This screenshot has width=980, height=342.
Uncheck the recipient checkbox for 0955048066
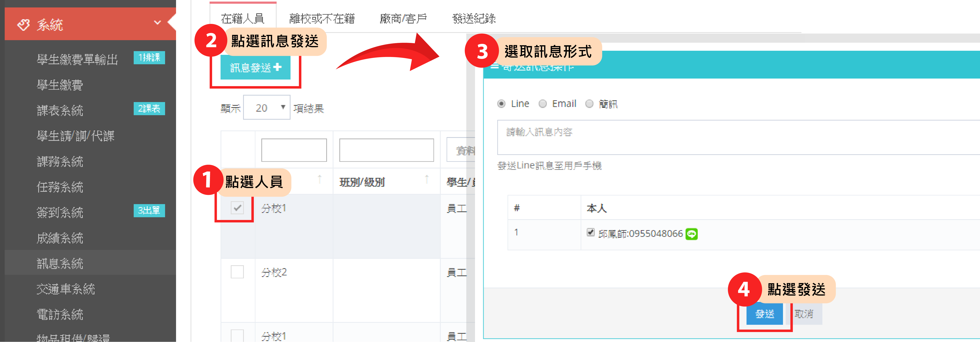point(590,232)
